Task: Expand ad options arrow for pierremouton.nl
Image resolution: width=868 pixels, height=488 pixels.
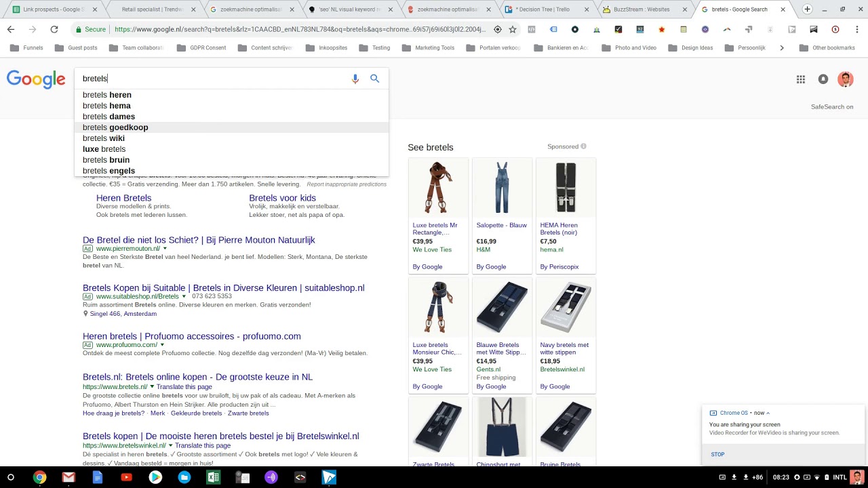Action: pyautogui.click(x=165, y=249)
